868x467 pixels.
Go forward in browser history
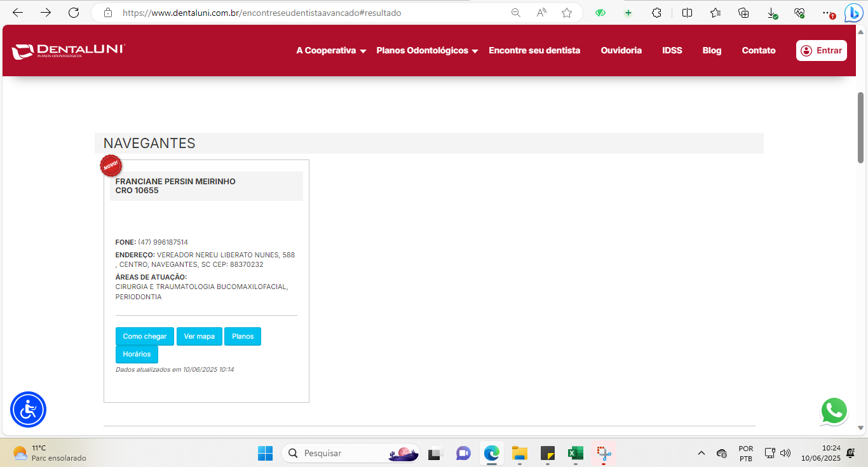coord(46,13)
